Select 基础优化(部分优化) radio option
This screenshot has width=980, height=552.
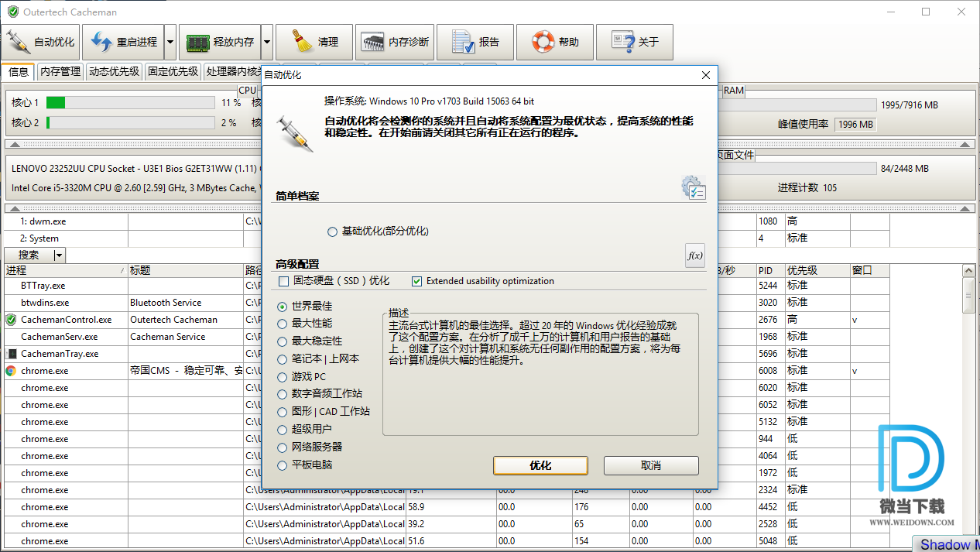coord(378,231)
